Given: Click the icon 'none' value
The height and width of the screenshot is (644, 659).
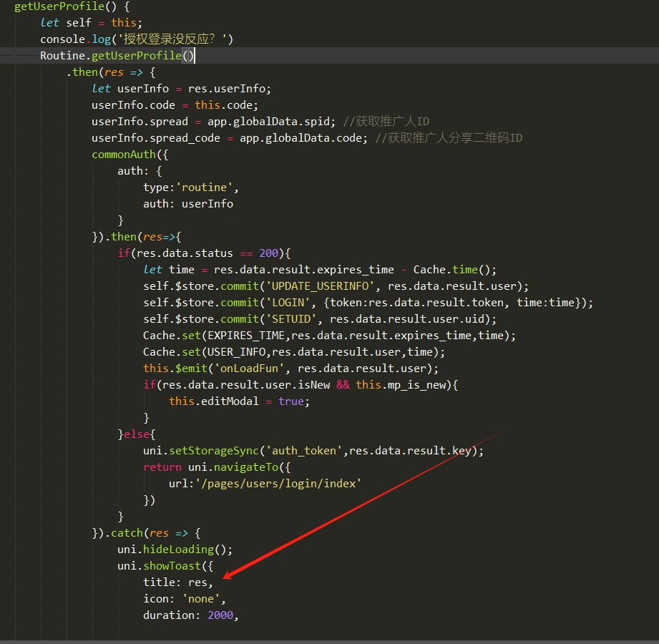Looking at the screenshot, I should (203, 598).
